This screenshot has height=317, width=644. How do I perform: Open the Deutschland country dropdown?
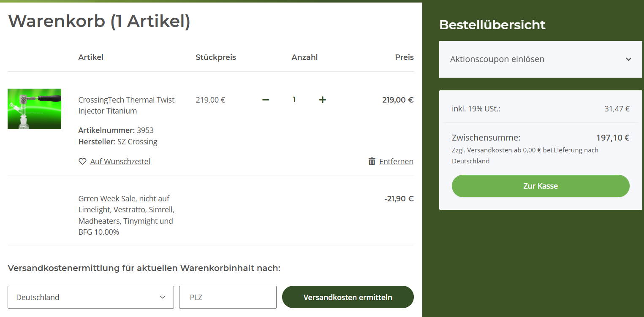point(91,297)
